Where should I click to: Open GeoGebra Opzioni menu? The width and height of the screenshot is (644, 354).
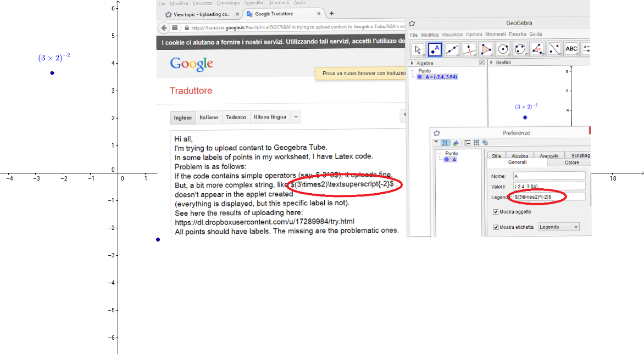474,35
